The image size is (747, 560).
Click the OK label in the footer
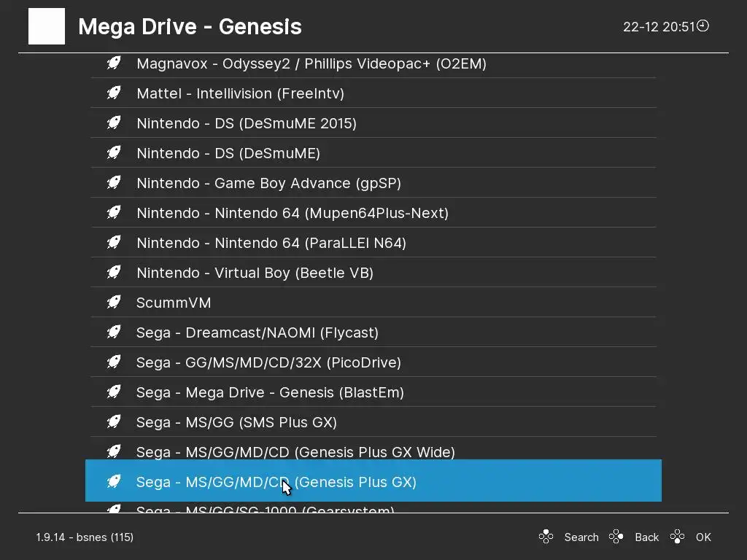point(703,537)
